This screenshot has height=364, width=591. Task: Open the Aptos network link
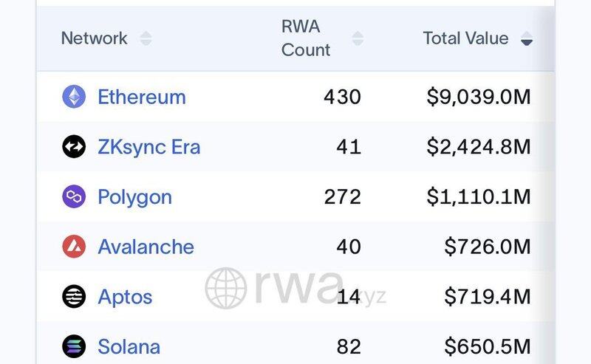tap(125, 297)
